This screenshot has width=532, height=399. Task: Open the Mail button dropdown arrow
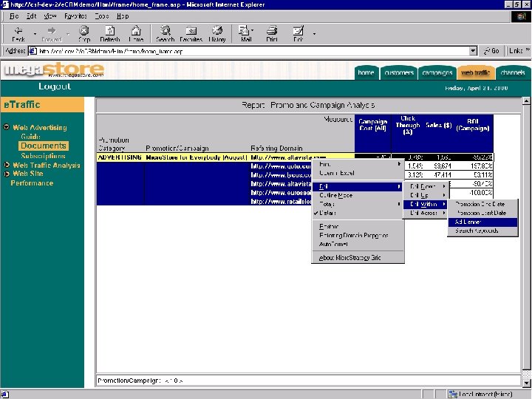[253, 30]
